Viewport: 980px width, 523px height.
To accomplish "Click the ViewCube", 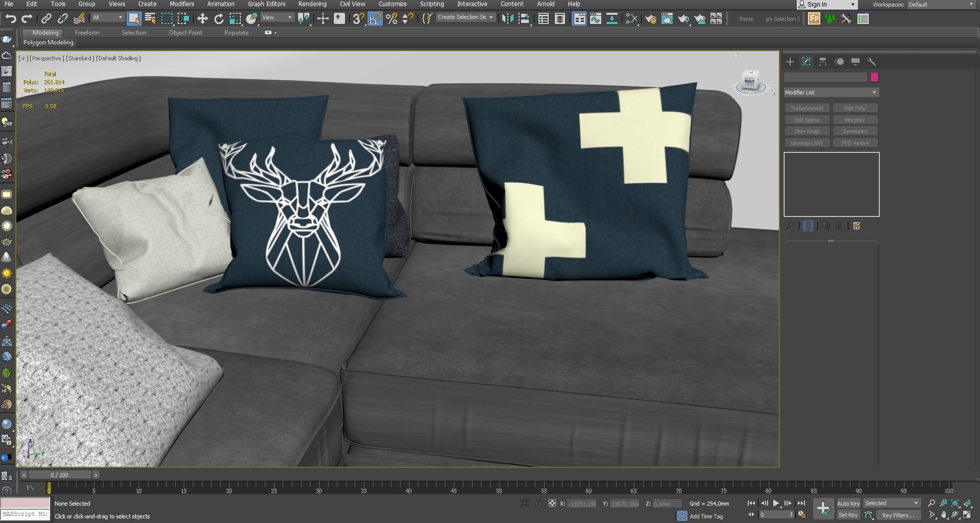I will (751, 82).
